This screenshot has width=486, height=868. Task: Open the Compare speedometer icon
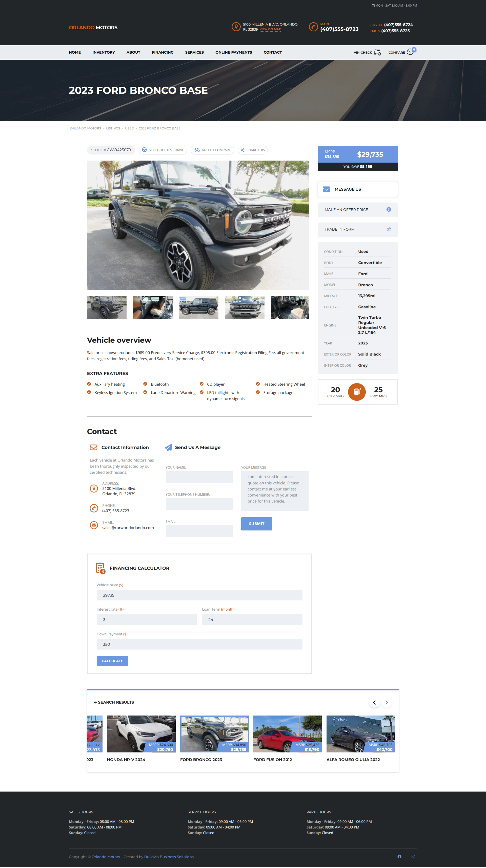(x=410, y=52)
